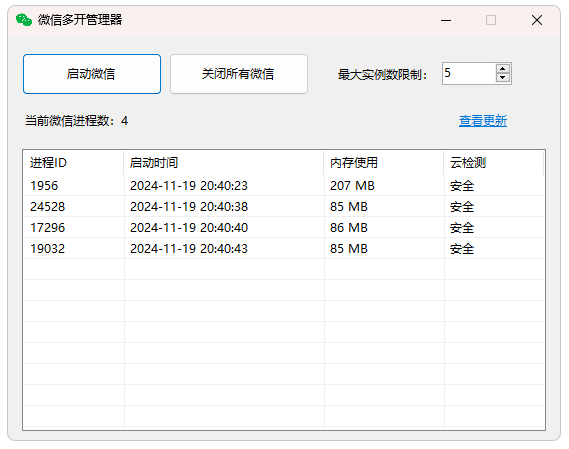Screen dimensions: 569x449
Task: Click 安全 status for process 17296
Action: pyautogui.click(x=462, y=228)
